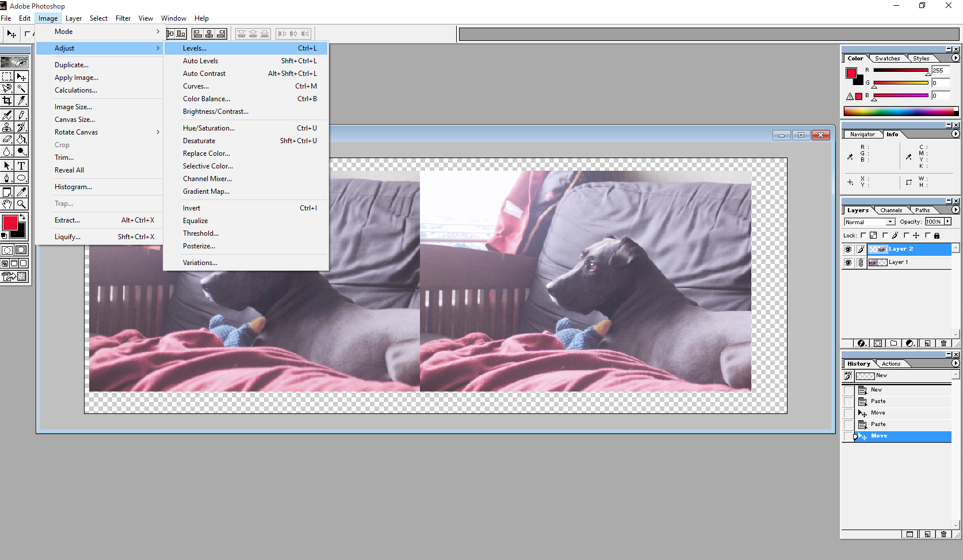Switch to Quick Mask mode
This screenshot has height=560, width=963.
pyautogui.click(x=21, y=250)
